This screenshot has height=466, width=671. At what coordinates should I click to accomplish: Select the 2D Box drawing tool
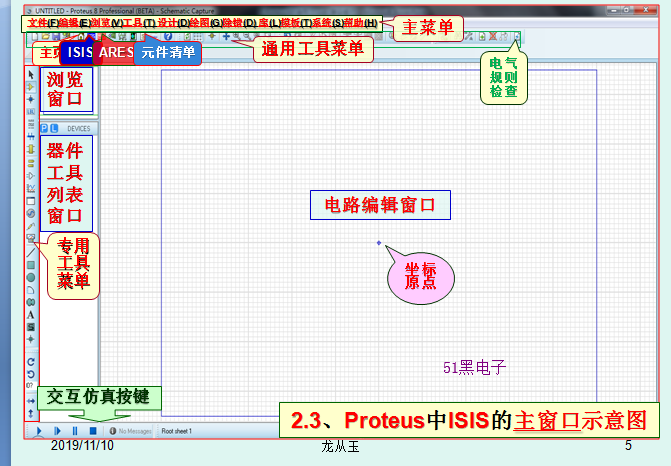[31, 265]
